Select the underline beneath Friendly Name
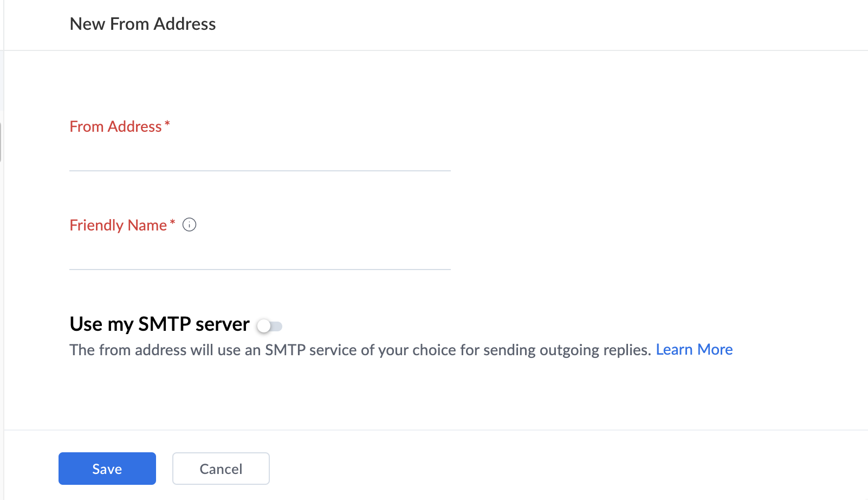 [260, 270]
